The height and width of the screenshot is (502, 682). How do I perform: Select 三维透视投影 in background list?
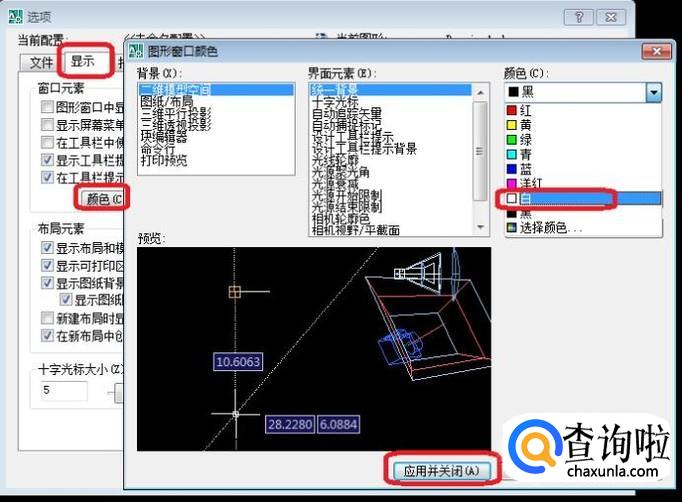tap(176, 125)
